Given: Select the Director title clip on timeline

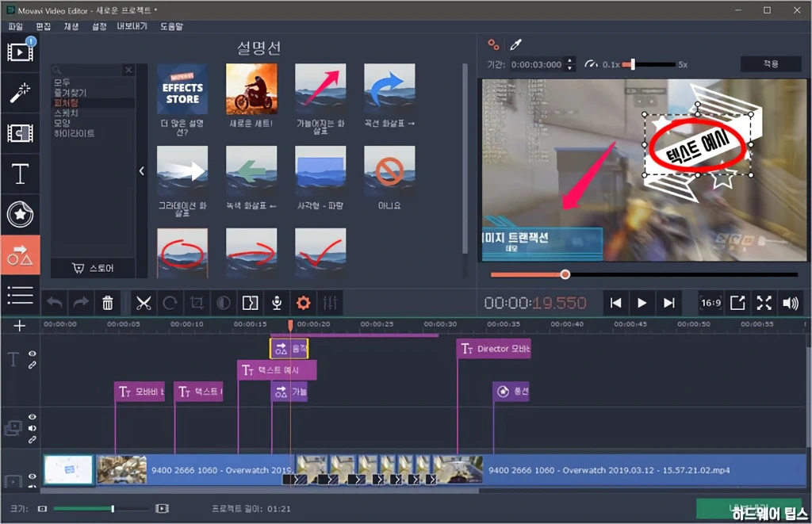Looking at the screenshot, I should click(495, 349).
